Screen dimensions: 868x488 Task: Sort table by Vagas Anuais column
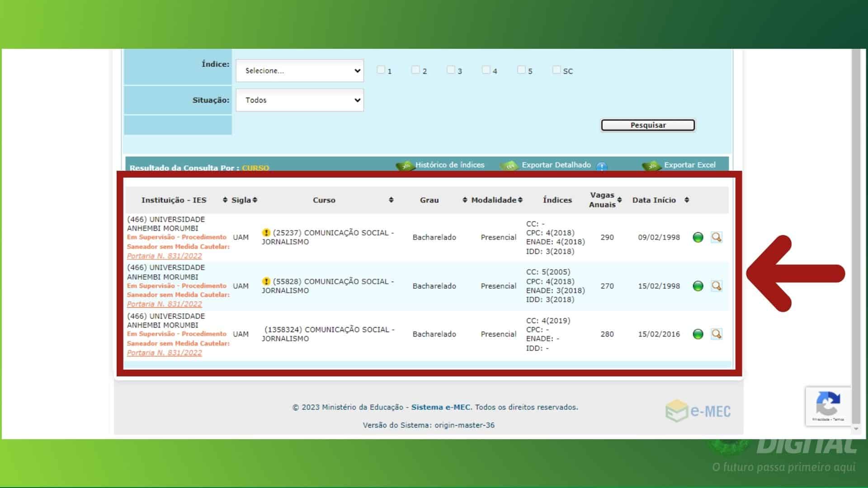[619, 200]
